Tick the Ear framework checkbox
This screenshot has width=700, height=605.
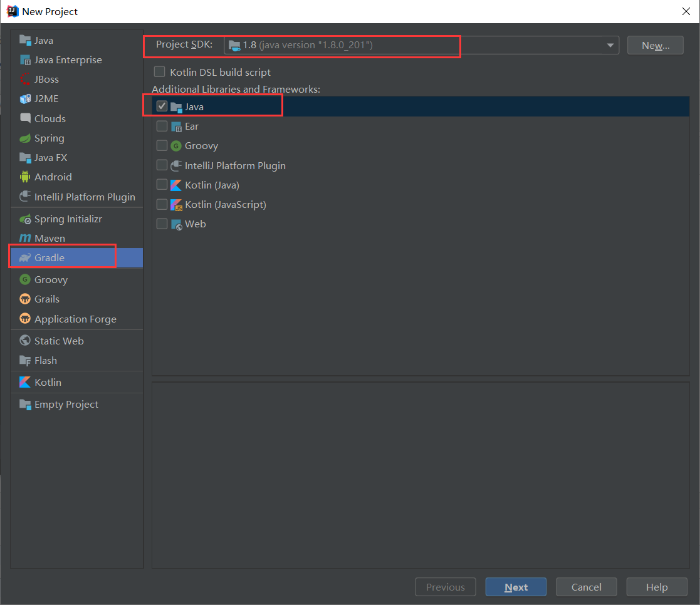(x=162, y=127)
